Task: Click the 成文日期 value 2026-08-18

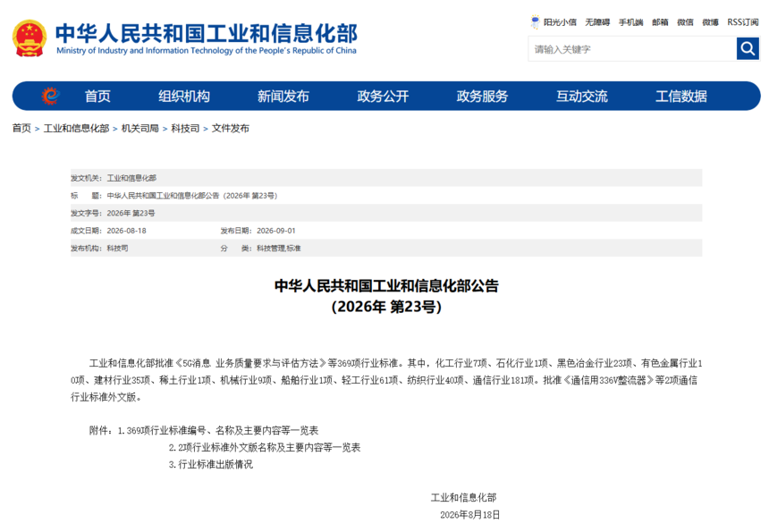Action: point(127,231)
